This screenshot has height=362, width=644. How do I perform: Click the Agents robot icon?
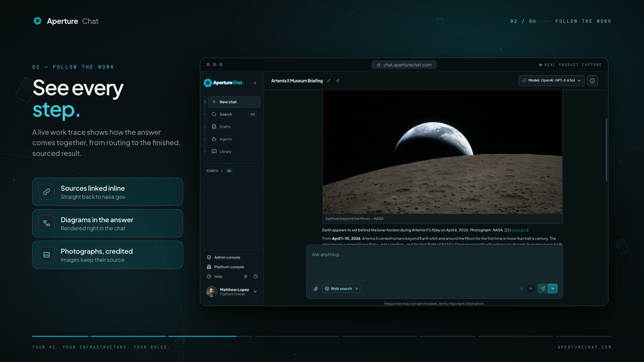pos(214,139)
